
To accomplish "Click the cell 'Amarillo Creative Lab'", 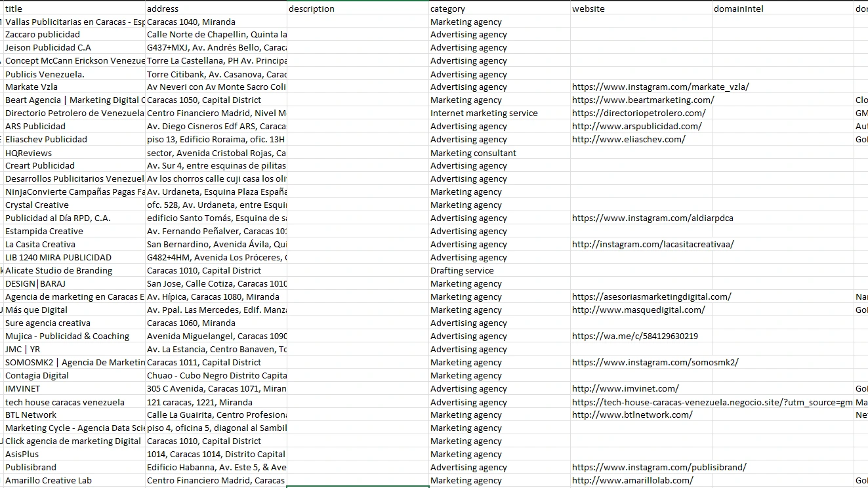I will coord(74,481).
